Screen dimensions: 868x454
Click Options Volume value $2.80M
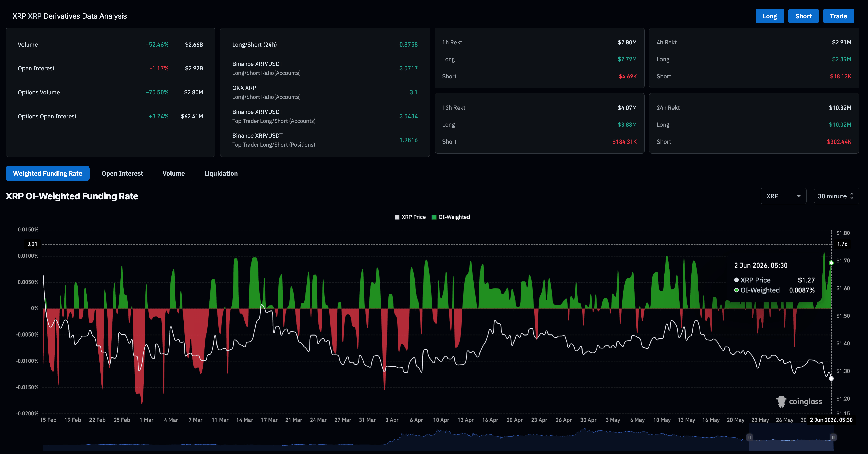point(194,92)
